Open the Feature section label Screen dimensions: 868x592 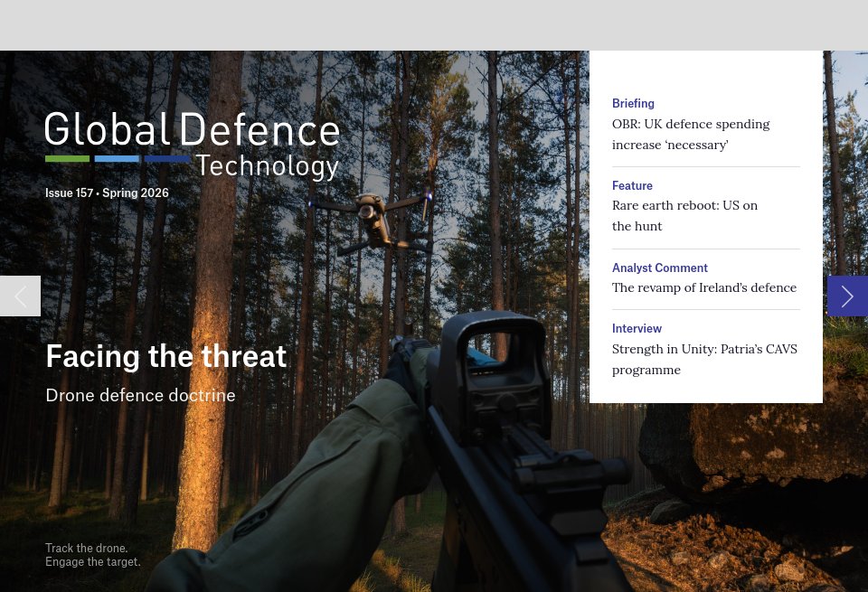[x=632, y=185]
